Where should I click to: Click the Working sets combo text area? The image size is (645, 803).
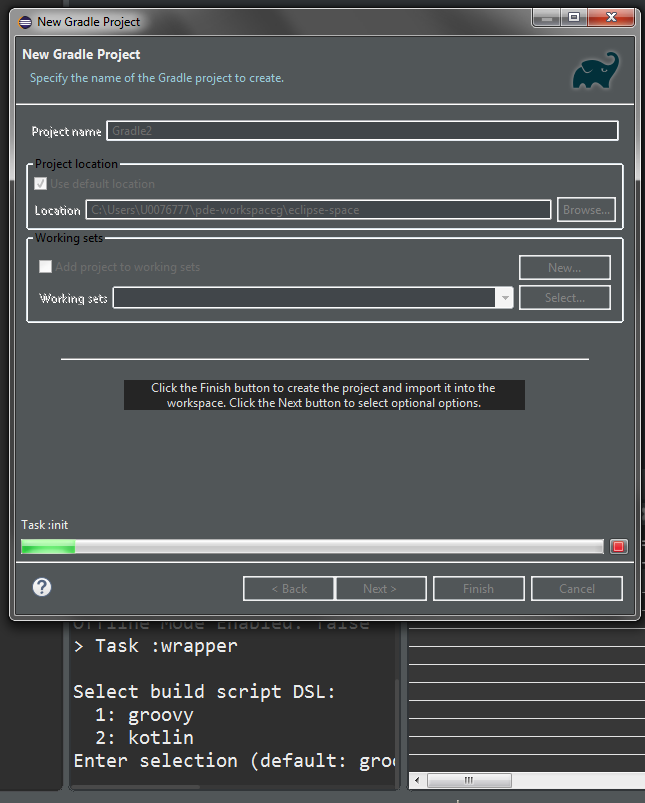click(x=304, y=298)
